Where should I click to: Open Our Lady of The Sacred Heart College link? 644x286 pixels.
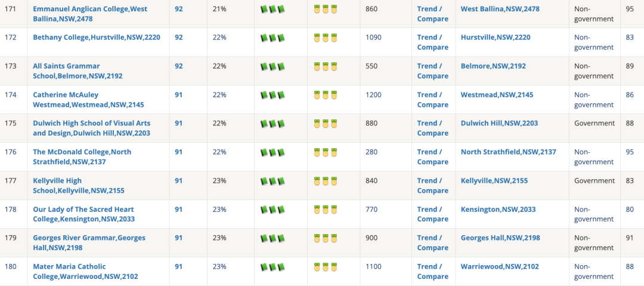point(84,214)
